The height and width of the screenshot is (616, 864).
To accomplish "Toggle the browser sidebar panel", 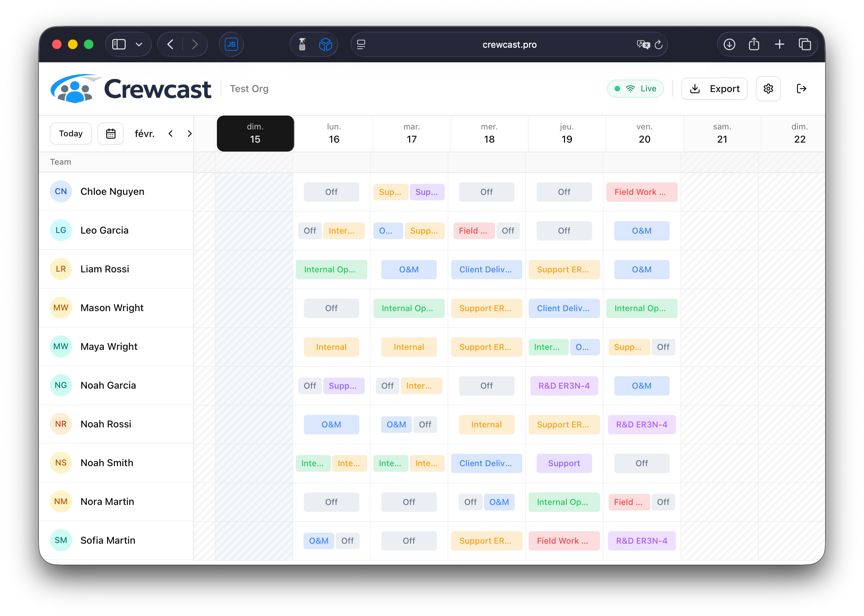I will tap(118, 44).
